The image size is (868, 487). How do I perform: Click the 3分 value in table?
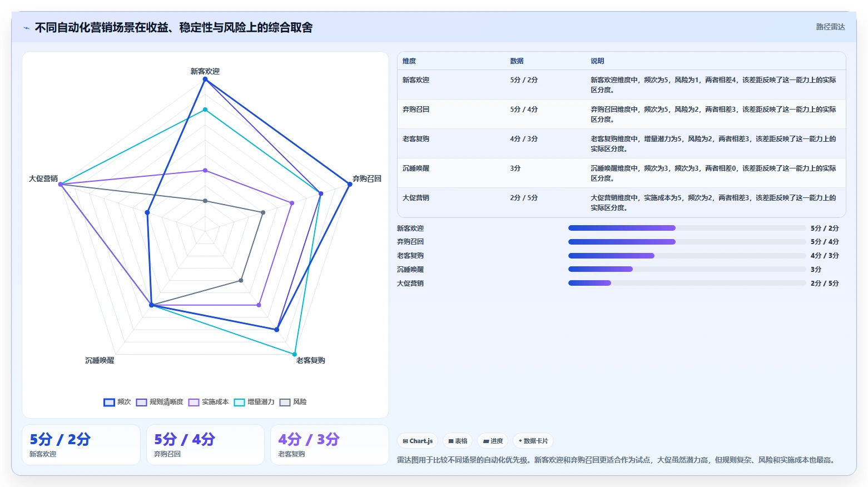(x=515, y=168)
